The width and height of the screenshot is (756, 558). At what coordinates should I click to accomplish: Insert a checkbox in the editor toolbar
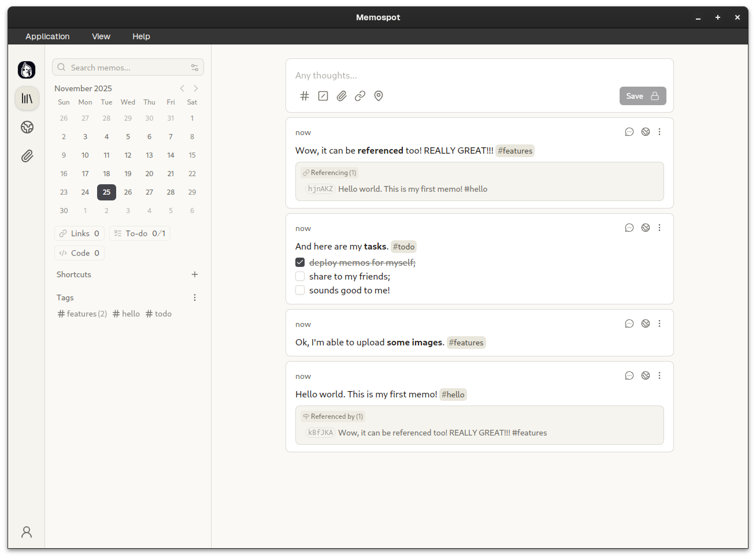(x=323, y=96)
